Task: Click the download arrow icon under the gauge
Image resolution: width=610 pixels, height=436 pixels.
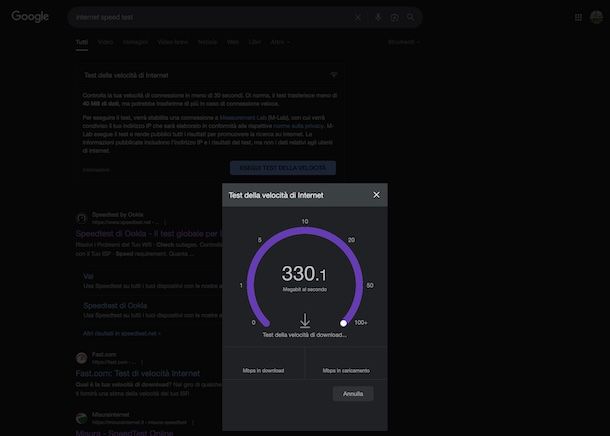Action: (x=304, y=321)
